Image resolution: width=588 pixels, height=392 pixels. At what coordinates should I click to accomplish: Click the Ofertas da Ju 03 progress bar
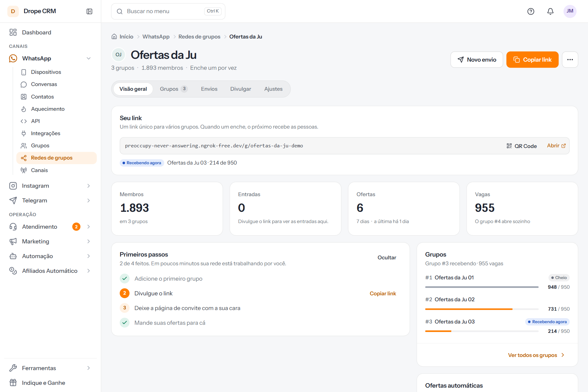pyautogui.click(x=482, y=331)
